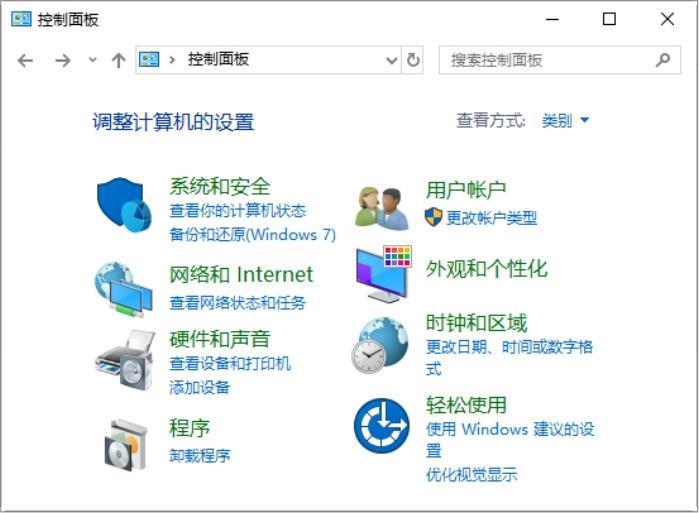This screenshot has height=513, width=699.
Task: Click the refresh button beside address bar
Action: coord(413,60)
